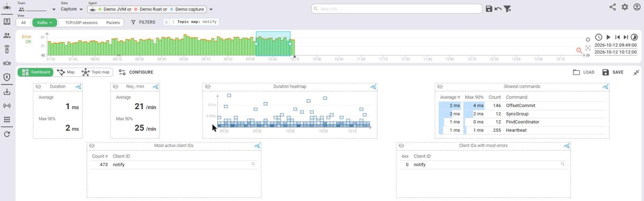Open settings gear in the top-right corner
644x201 pixels.
click(625, 7)
